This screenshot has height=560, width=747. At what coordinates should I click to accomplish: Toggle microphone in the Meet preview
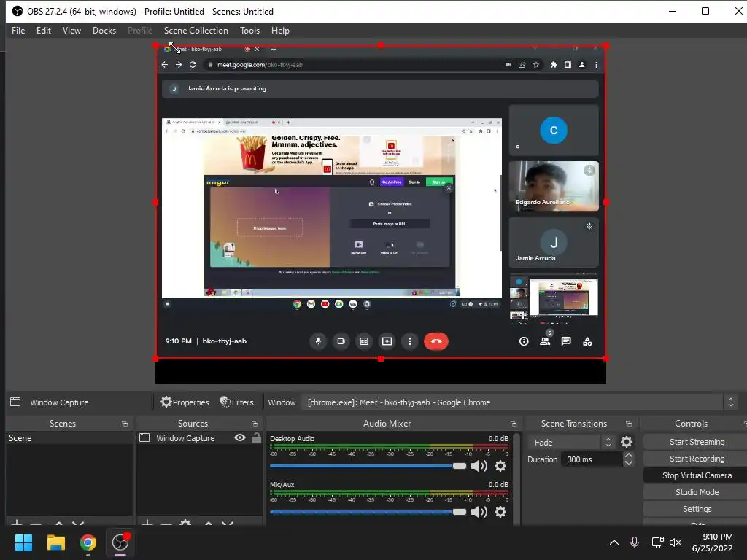click(x=318, y=341)
